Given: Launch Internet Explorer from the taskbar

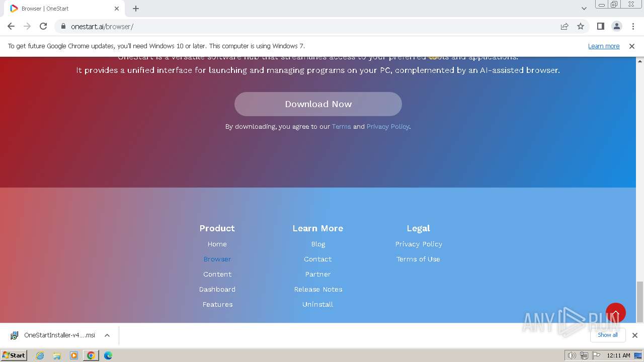Looking at the screenshot, I should click(40, 355).
